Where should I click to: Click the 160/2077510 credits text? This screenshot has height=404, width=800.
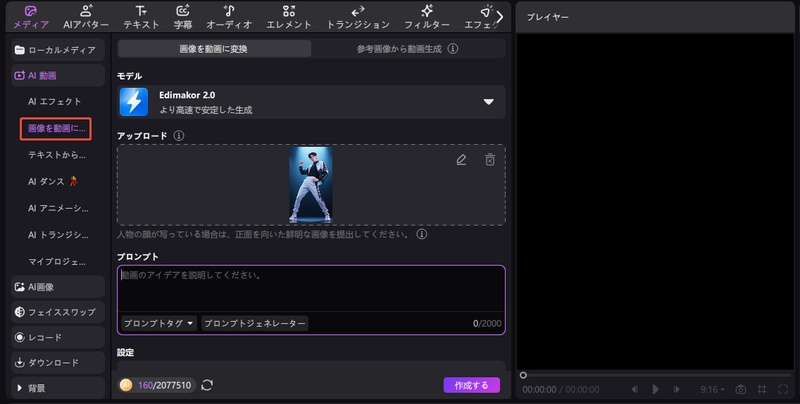(164, 385)
